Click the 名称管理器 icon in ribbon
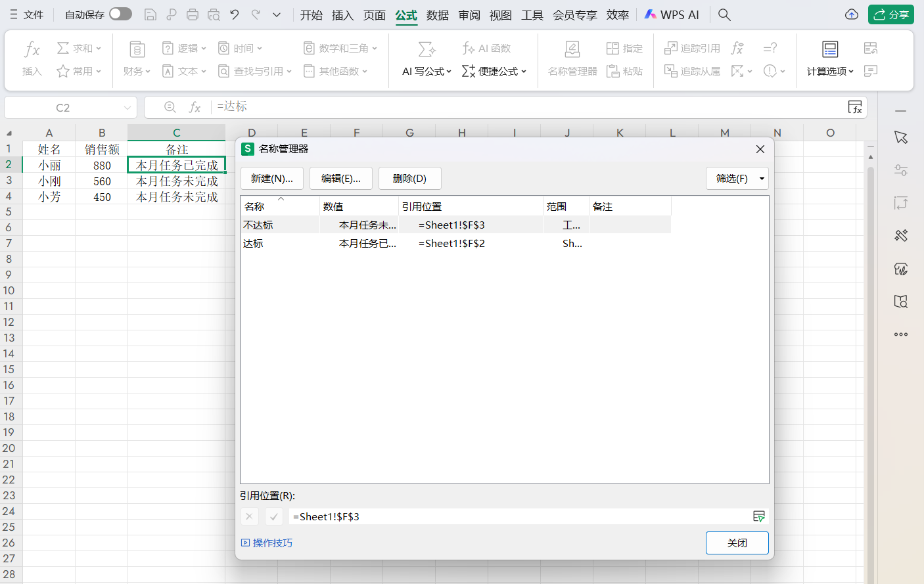This screenshot has height=584, width=924. click(571, 59)
